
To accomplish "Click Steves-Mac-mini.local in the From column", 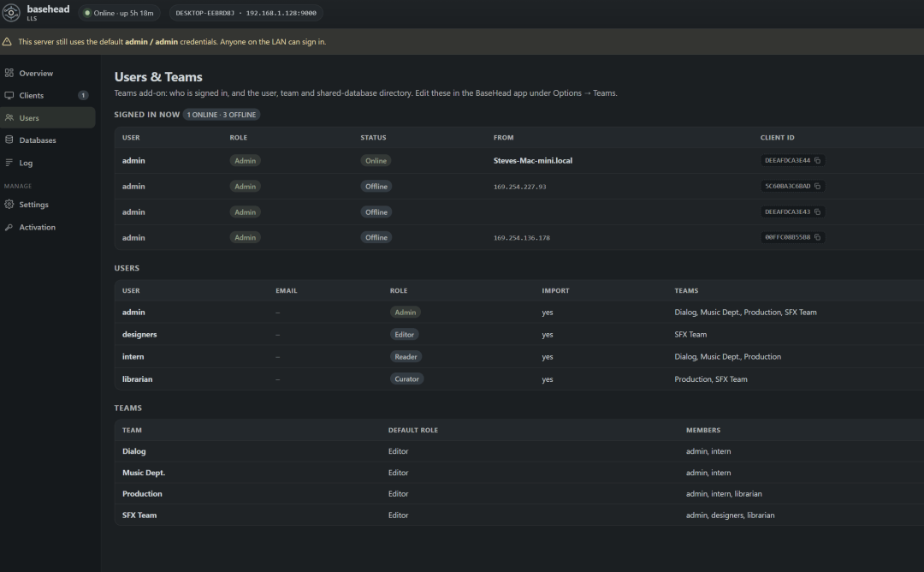I will coord(533,160).
